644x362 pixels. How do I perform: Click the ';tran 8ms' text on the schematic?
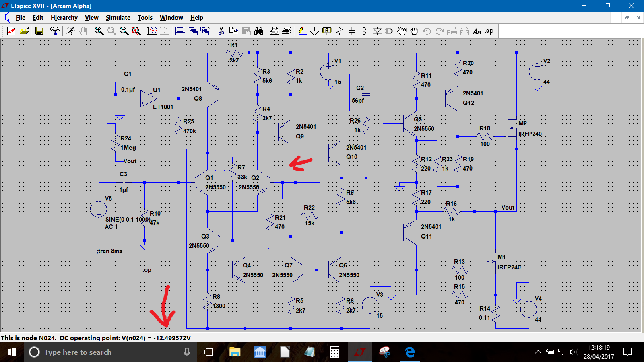[x=109, y=251]
